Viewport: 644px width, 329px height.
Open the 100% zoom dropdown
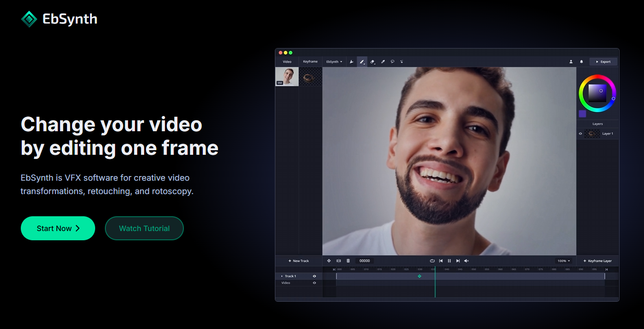coord(564,261)
